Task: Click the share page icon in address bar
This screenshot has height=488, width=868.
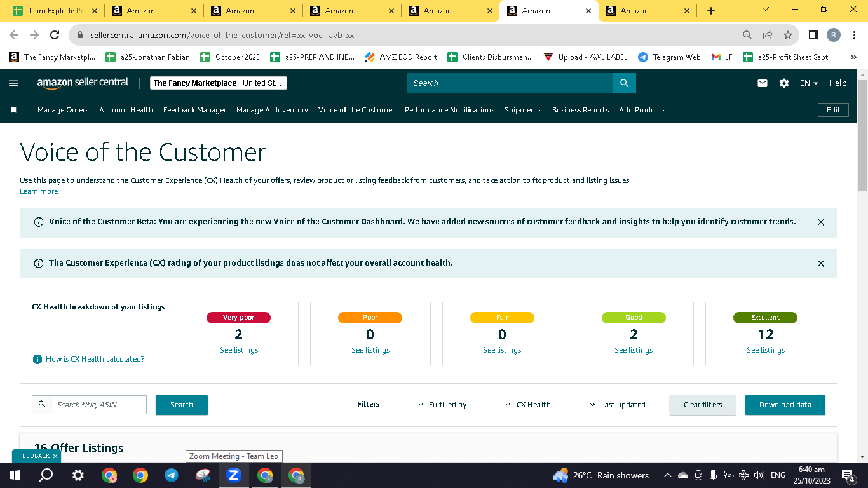Action: (768, 36)
